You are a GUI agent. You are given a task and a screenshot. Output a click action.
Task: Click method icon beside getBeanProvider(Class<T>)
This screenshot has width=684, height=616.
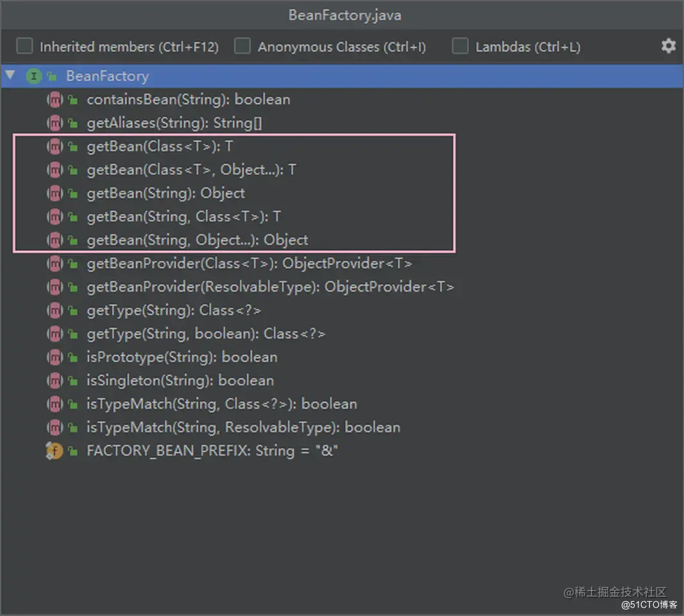55,264
